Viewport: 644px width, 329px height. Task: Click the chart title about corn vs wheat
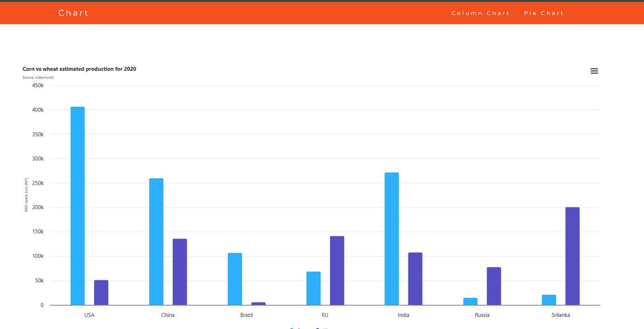pos(79,69)
